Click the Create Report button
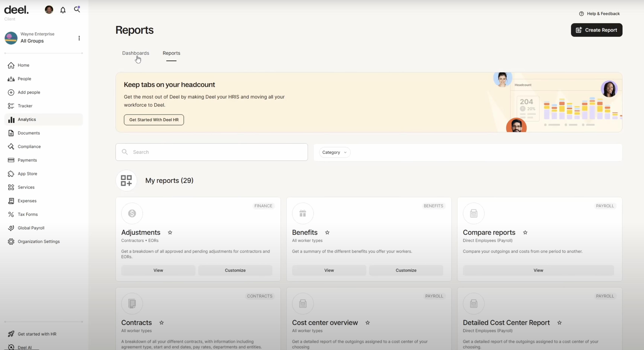Screen dimensions: 644x350 tap(597, 30)
